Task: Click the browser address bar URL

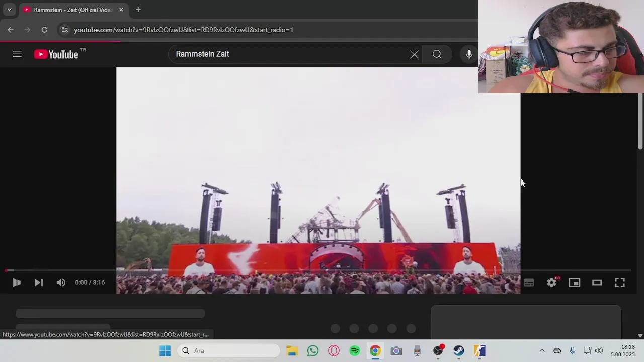Action: (x=184, y=30)
